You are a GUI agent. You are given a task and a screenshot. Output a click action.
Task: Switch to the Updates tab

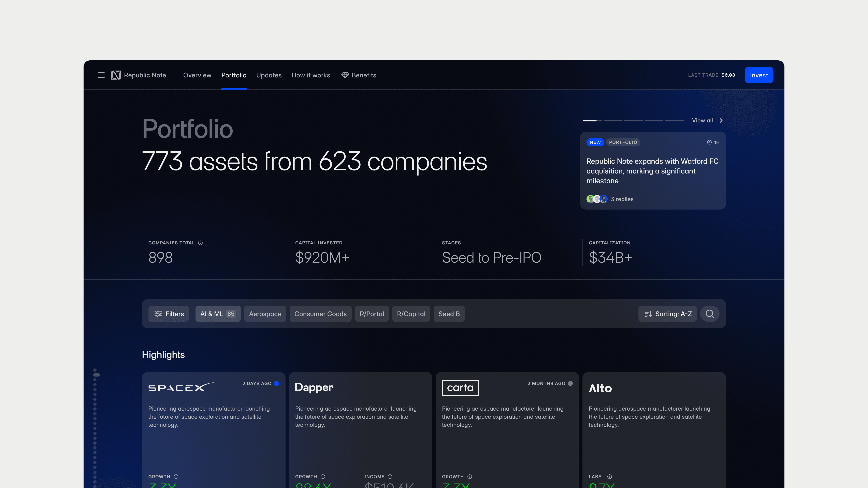[269, 75]
